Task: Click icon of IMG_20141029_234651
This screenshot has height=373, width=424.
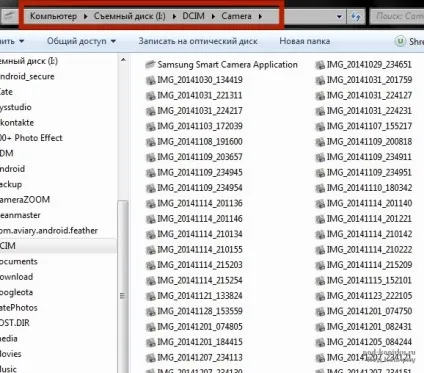Action: [320, 65]
